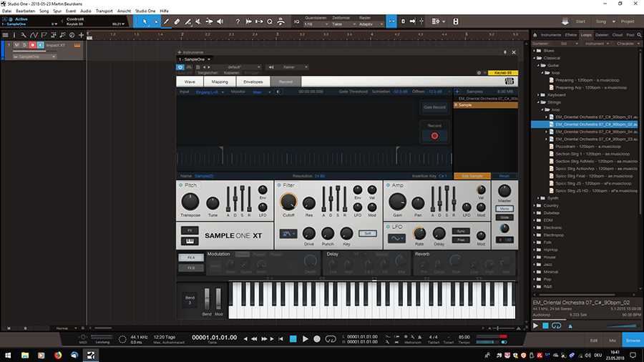
Task: Switch to the Envelopes tab
Action: click(253, 82)
